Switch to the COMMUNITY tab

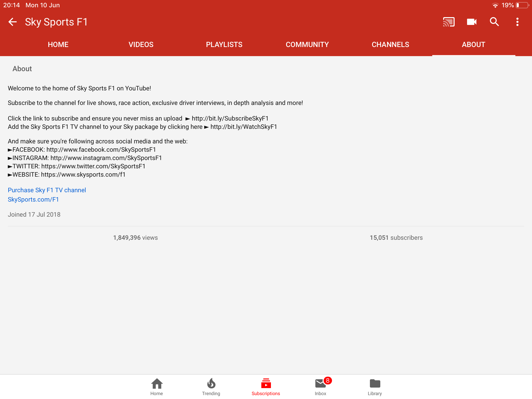tap(307, 45)
